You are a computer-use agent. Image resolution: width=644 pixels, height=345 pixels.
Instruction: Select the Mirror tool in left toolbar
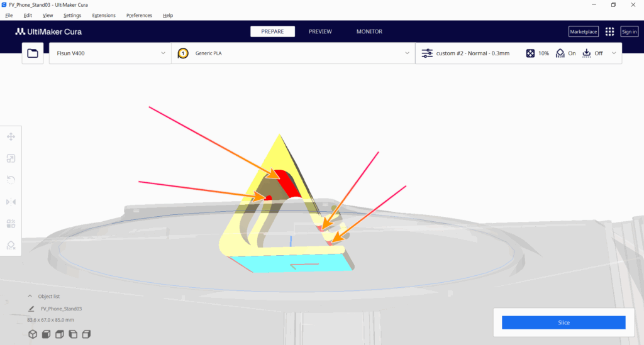click(x=11, y=202)
